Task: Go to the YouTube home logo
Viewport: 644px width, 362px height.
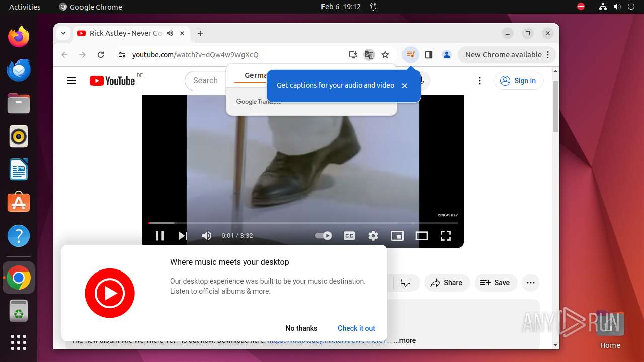Action: click(112, 81)
